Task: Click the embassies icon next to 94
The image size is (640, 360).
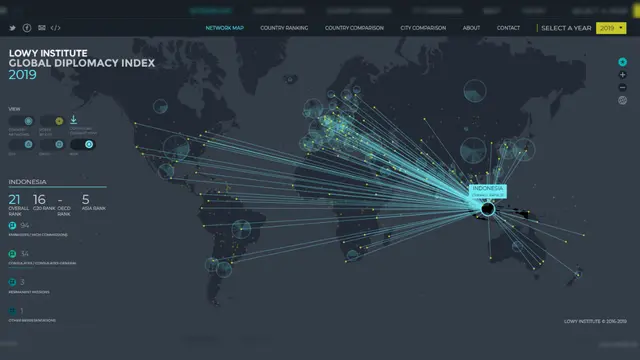Action: (12, 225)
